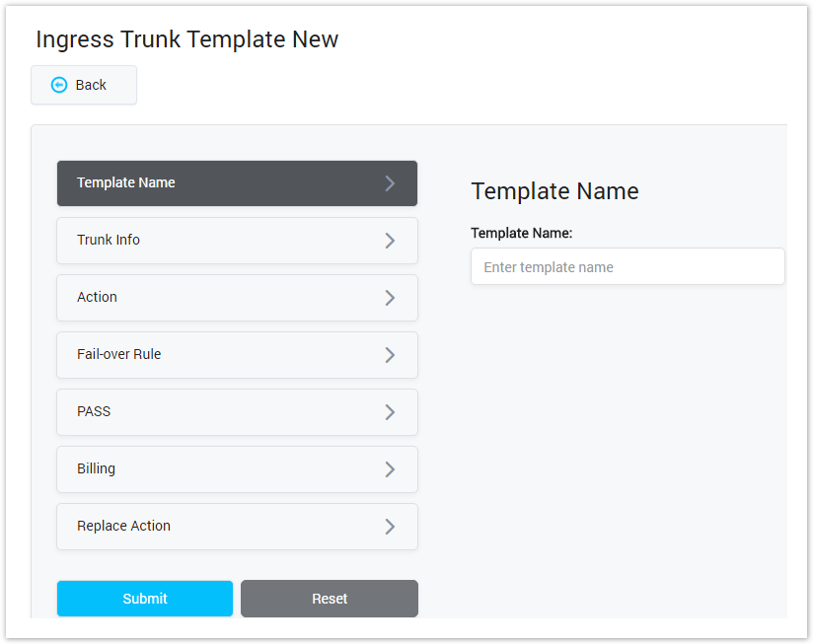
Task: Click the Back button label
Action: click(x=91, y=85)
